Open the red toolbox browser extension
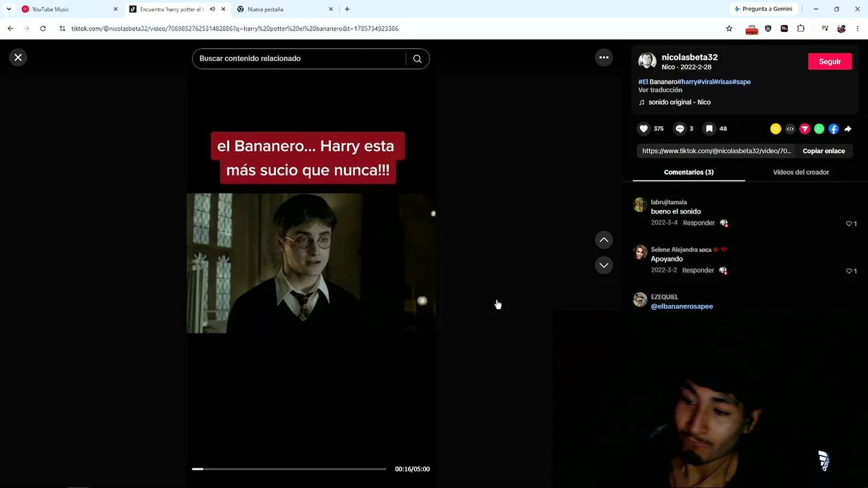The width and height of the screenshot is (868, 488). pos(751,28)
